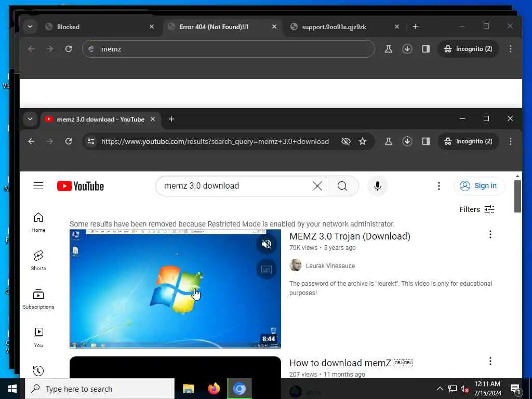
Task: Open History icon in YouTube sidebar
Action: [x=38, y=370]
